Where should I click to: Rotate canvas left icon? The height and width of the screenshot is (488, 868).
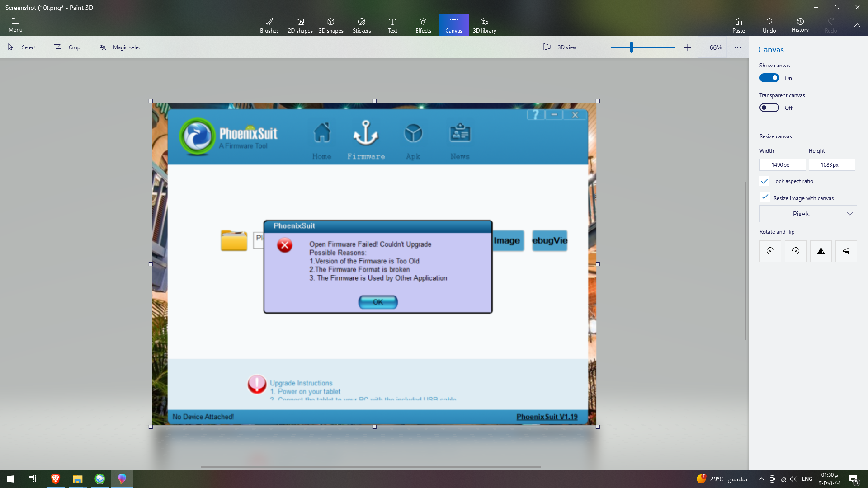770,251
